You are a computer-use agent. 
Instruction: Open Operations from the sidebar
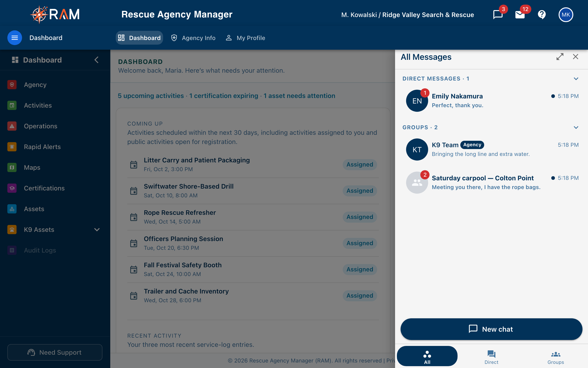55,126
